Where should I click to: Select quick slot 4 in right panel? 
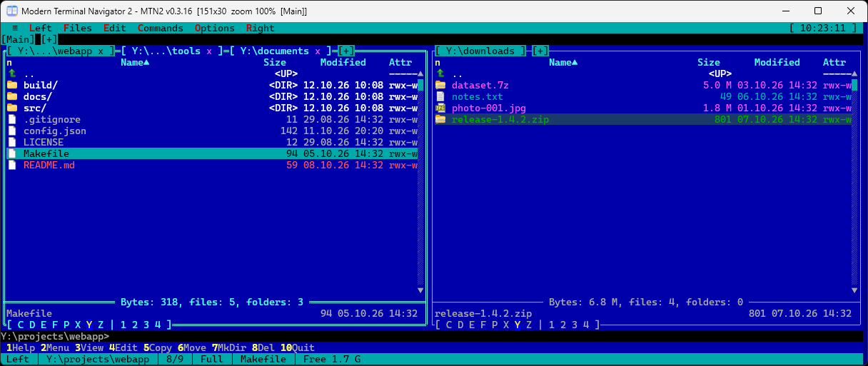[x=586, y=325]
